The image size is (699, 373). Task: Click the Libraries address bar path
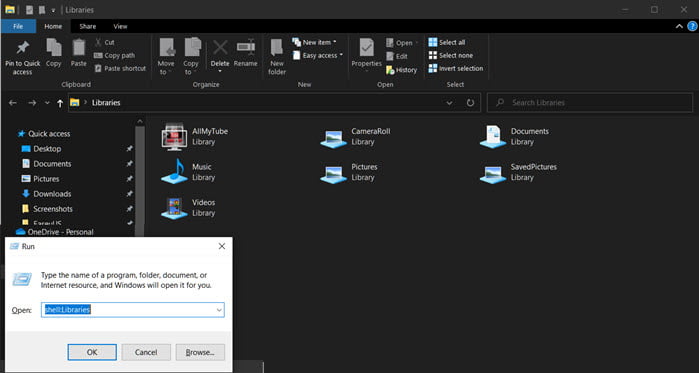106,102
